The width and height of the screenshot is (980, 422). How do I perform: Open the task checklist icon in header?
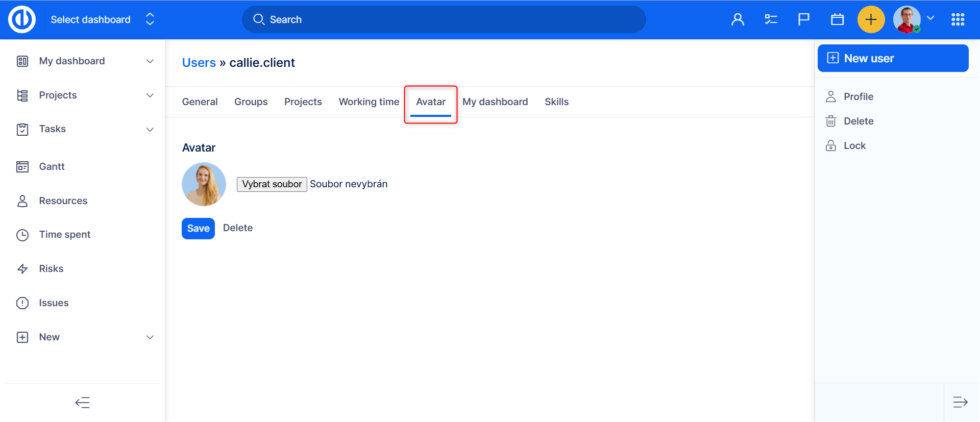[x=771, y=19]
